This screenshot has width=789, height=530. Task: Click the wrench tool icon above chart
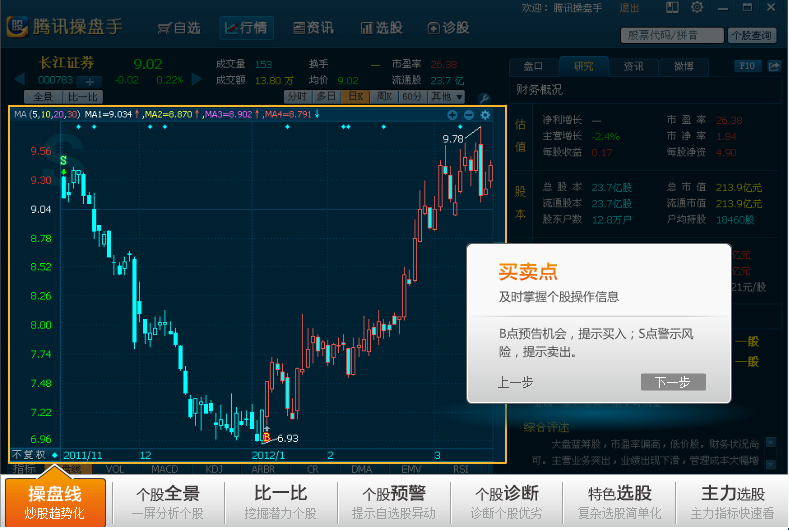pyautogui.click(x=483, y=98)
